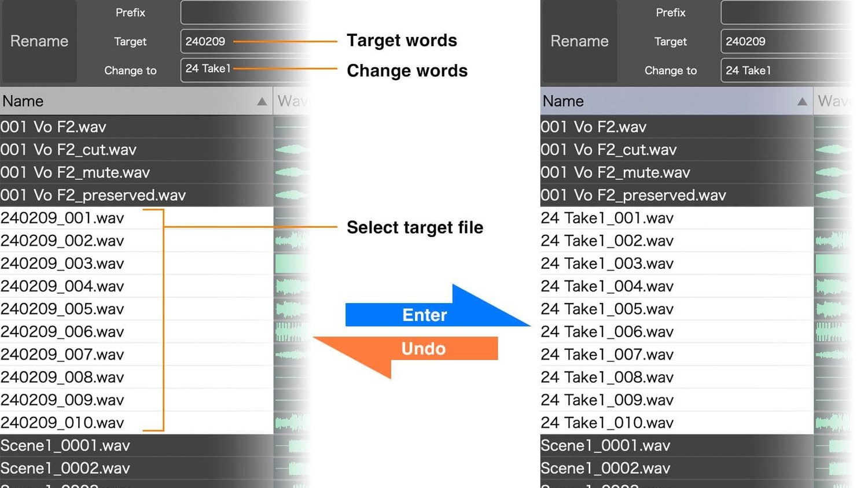Image resolution: width=868 pixels, height=488 pixels.
Task: Click the ascending sort triangle on Name column
Action: coord(262,101)
